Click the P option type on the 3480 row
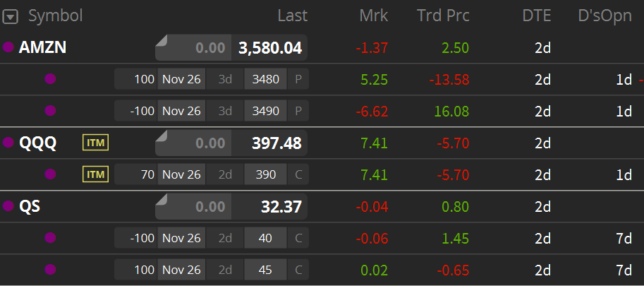644x286 pixels. tap(298, 79)
